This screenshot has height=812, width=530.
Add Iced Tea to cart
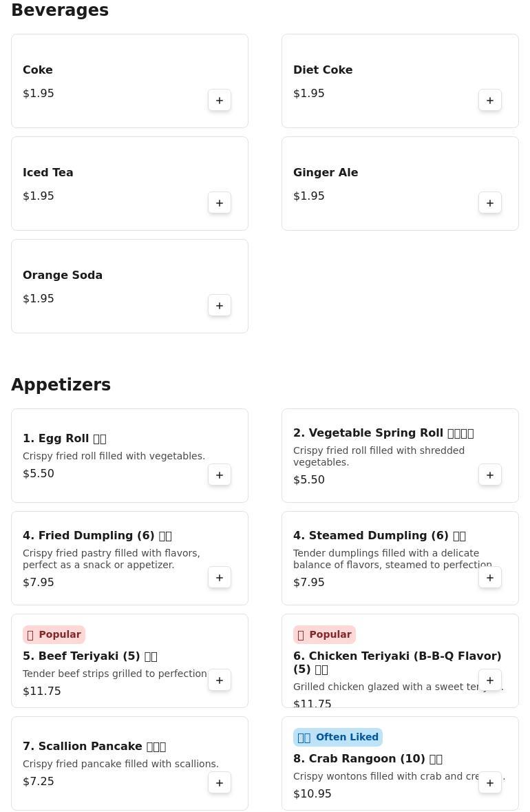(x=220, y=202)
